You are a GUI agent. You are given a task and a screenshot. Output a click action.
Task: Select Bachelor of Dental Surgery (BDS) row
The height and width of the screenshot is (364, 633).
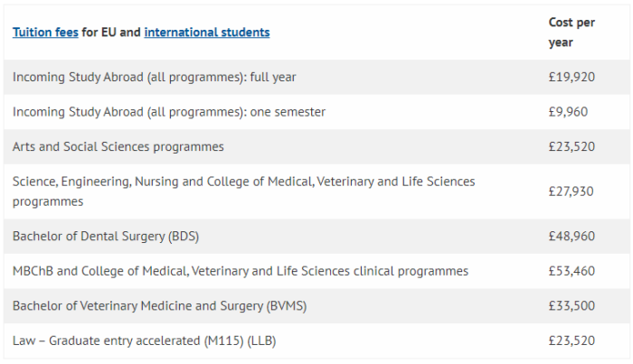tap(316, 237)
